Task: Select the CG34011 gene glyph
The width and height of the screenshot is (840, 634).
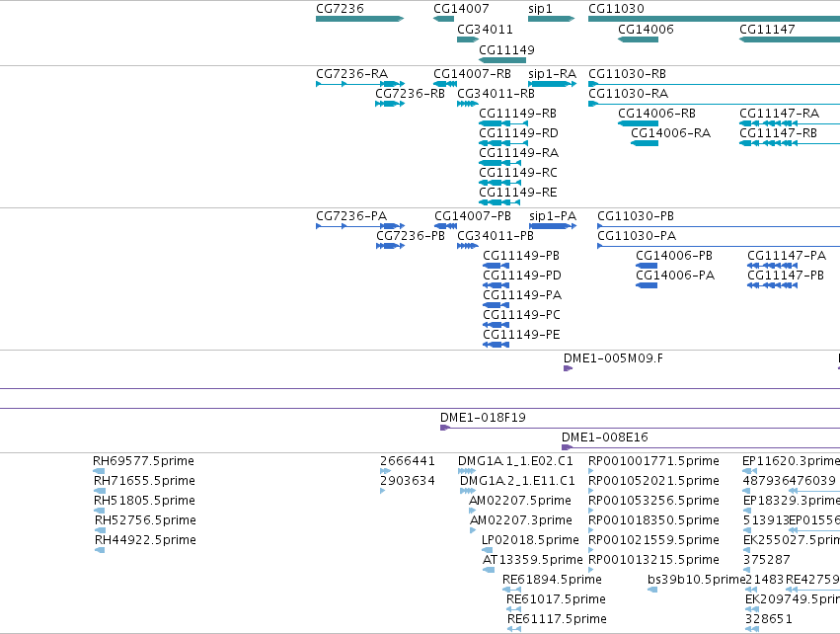Action: 468,40
